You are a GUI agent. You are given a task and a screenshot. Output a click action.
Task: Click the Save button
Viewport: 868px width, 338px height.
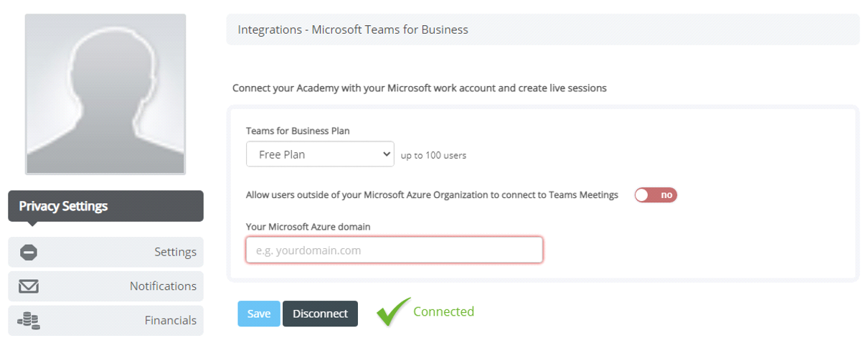click(259, 314)
